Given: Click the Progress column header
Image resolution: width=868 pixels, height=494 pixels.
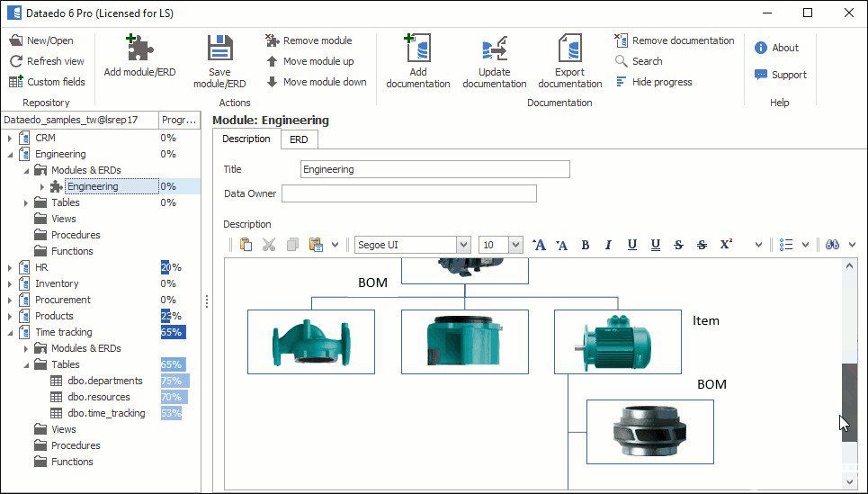Looking at the screenshot, I should [x=179, y=121].
